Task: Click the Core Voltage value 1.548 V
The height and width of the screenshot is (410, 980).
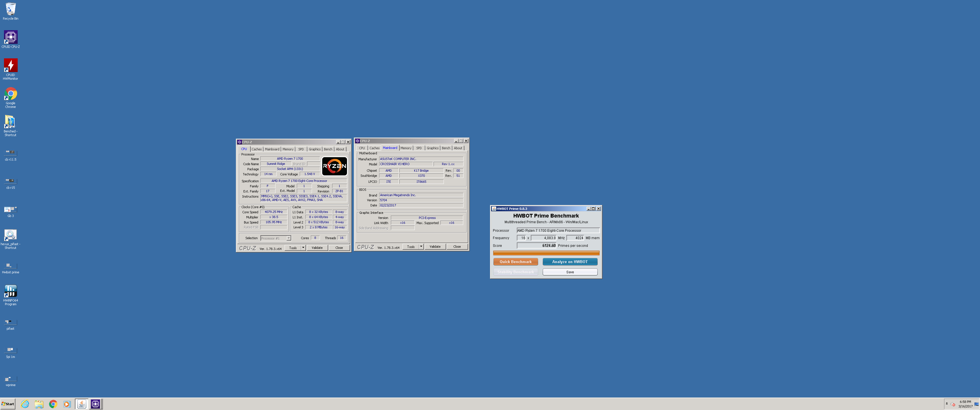Action: pos(309,174)
